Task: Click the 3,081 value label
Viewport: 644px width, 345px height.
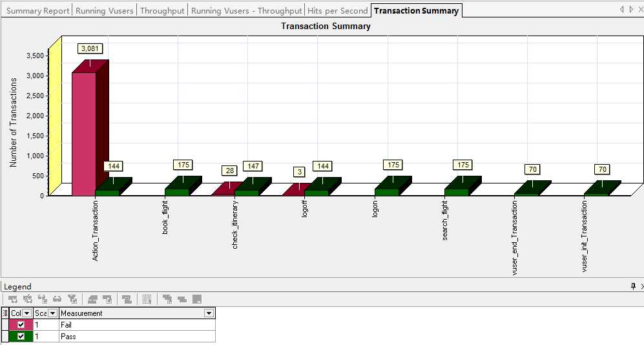Action: point(90,48)
